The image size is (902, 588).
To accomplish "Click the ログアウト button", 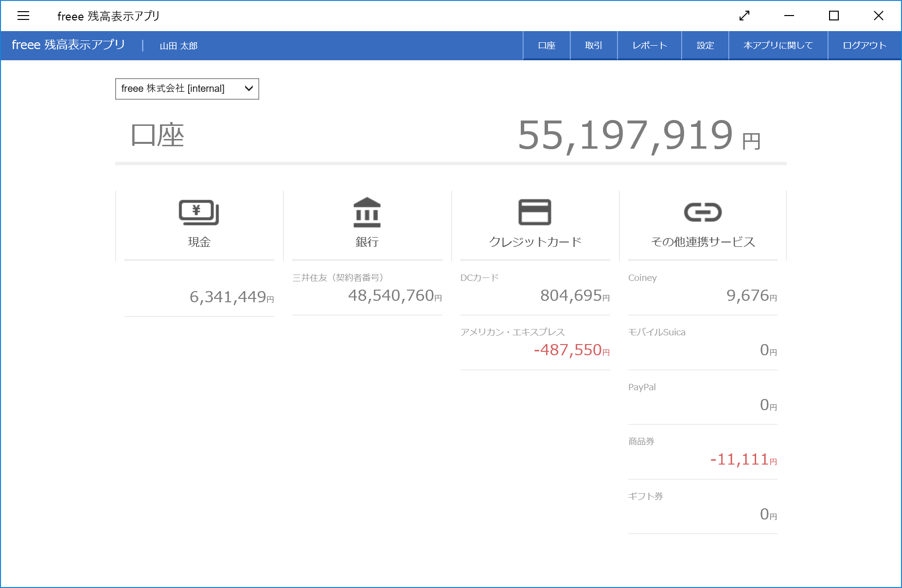I will 865,46.
